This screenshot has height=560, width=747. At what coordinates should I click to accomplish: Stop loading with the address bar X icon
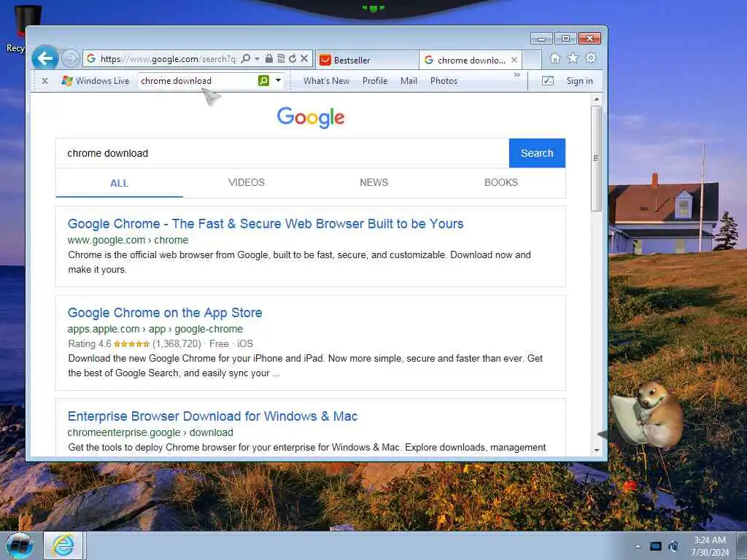click(304, 58)
